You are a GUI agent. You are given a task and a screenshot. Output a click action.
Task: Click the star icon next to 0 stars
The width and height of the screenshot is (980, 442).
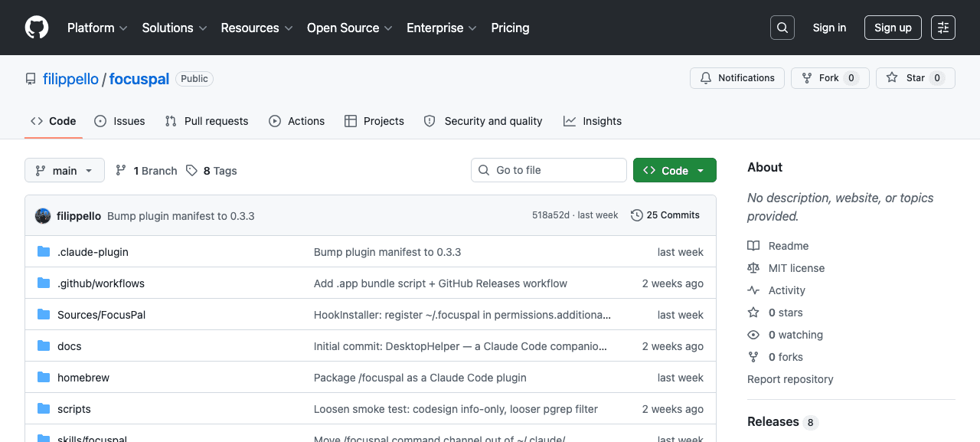(753, 313)
